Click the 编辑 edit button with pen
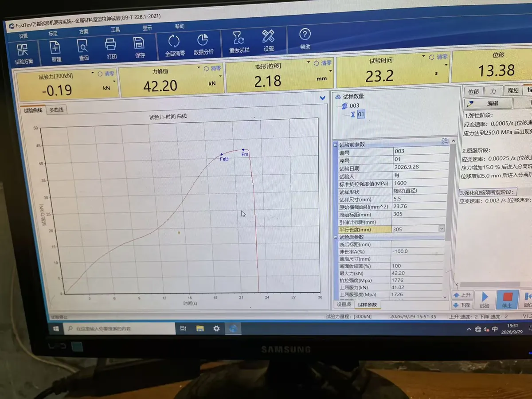The image size is (532, 399). point(488,103)
